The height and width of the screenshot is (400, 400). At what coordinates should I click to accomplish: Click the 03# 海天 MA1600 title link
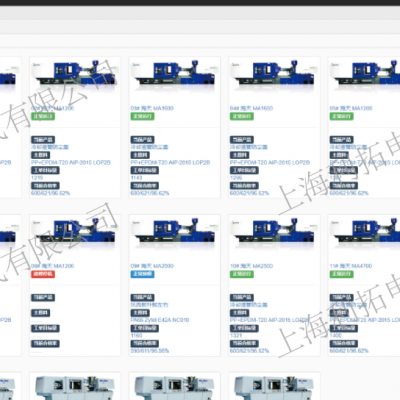pyautogui.click(x=152, y=108)
